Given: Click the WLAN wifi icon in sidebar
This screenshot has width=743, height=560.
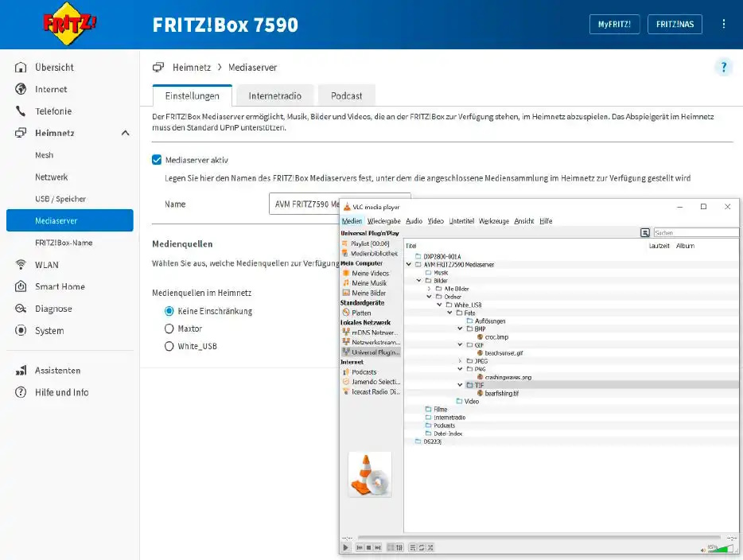Looking at the screenshot, I should (21, 264).
